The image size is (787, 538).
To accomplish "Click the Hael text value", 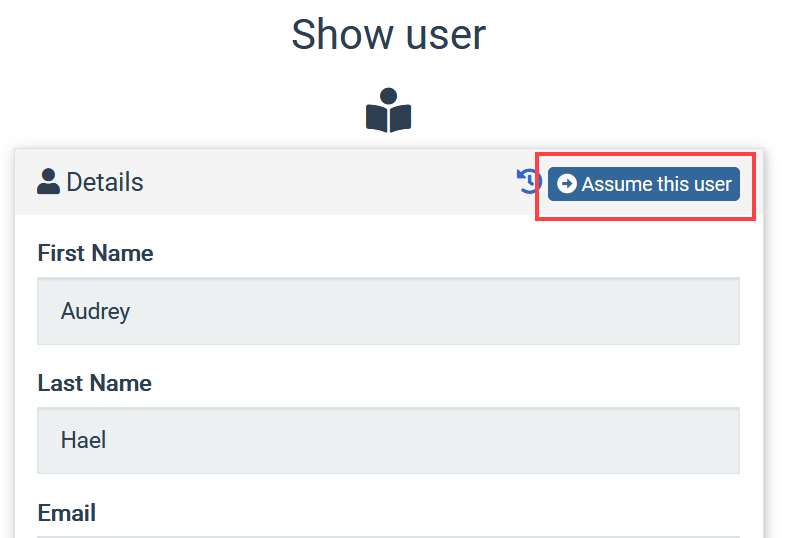I will (83, 440).
